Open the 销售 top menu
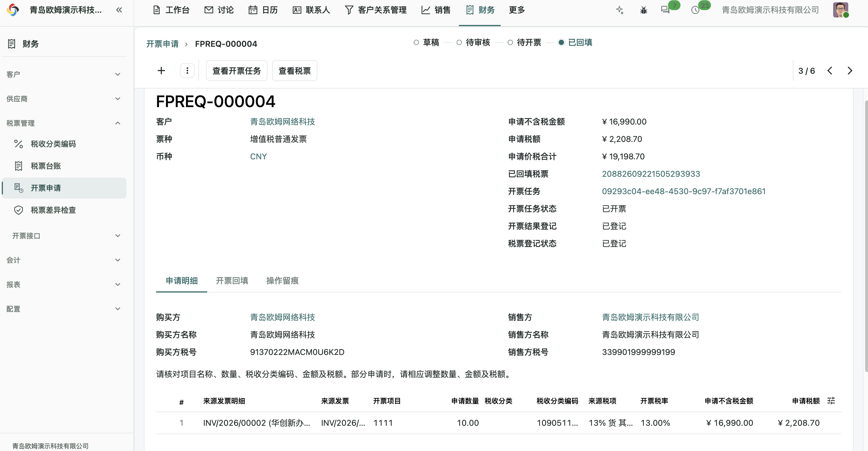Screen dimensions: 868x451 pos(436,10)
